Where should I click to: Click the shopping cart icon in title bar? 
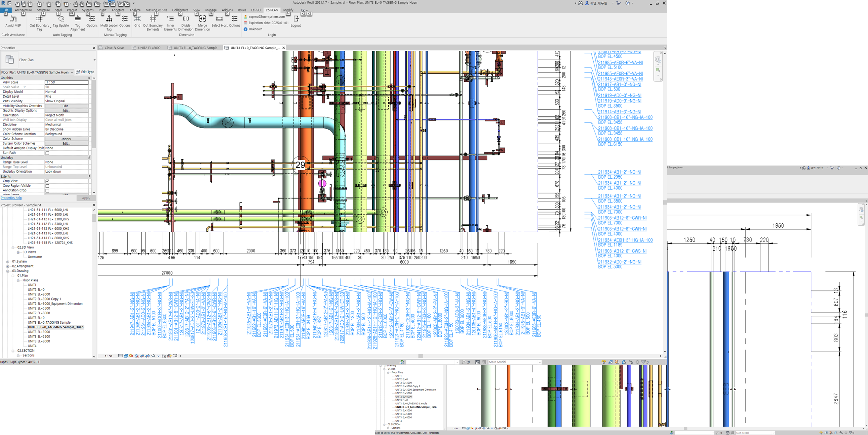pyautogui.click(x=618, y=3)
